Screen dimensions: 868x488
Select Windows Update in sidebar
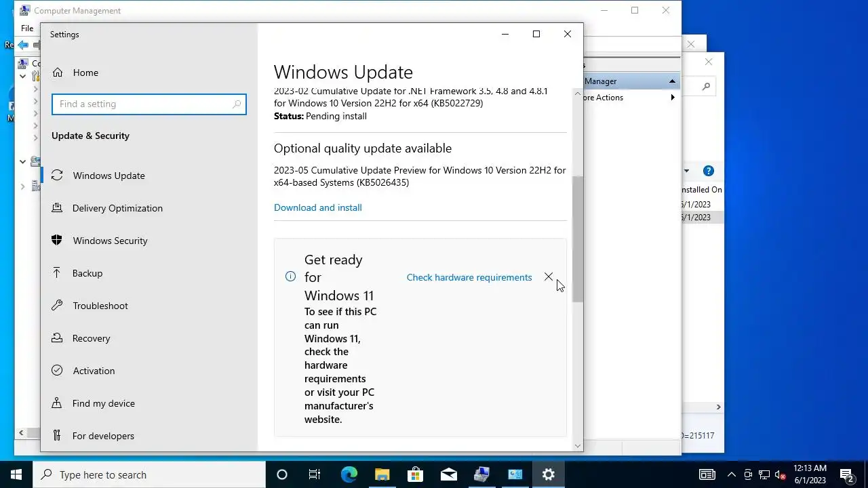108,176
